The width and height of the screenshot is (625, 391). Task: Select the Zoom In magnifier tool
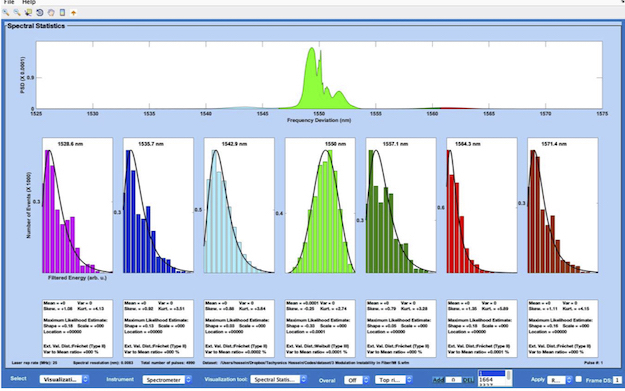[x=6, y=12]
